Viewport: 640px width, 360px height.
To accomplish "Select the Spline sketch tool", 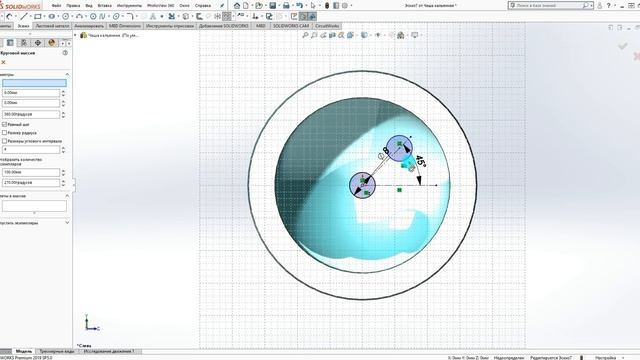I will click(x=102, y=16).
